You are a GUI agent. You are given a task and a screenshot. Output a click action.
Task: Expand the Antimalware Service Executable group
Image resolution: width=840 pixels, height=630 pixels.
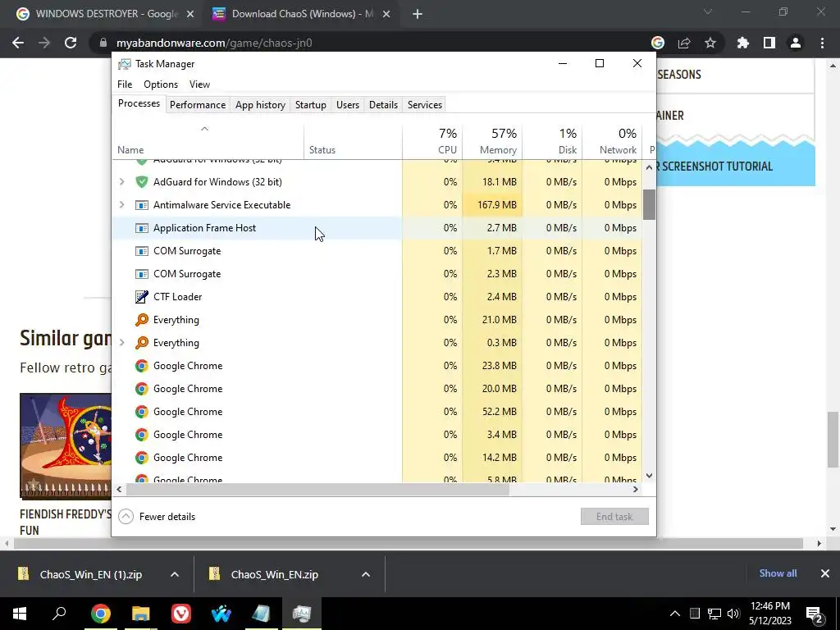tap(121, 204)
